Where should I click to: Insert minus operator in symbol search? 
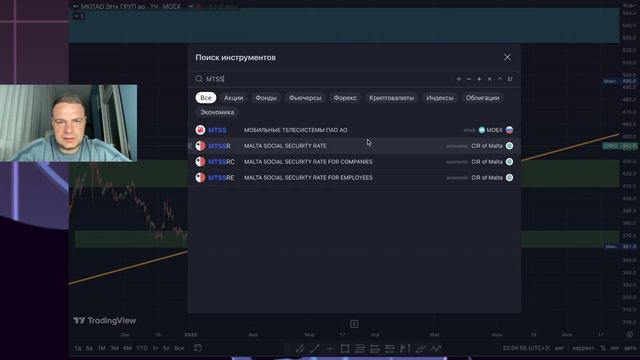(x=469, y=79)
